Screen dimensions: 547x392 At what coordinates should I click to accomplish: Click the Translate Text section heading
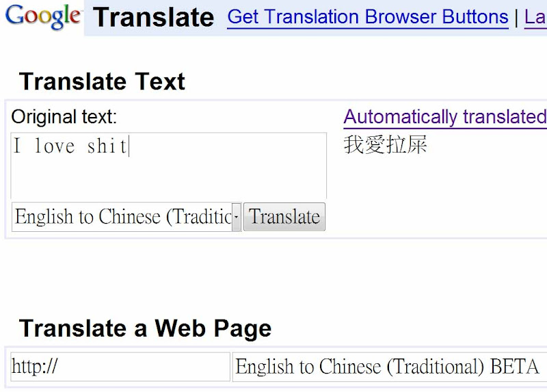point(102,82)
